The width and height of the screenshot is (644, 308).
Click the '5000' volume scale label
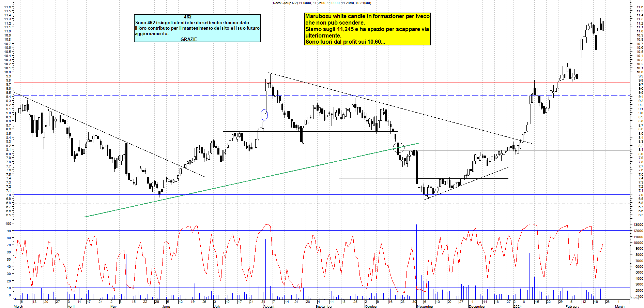coord(639,273)
